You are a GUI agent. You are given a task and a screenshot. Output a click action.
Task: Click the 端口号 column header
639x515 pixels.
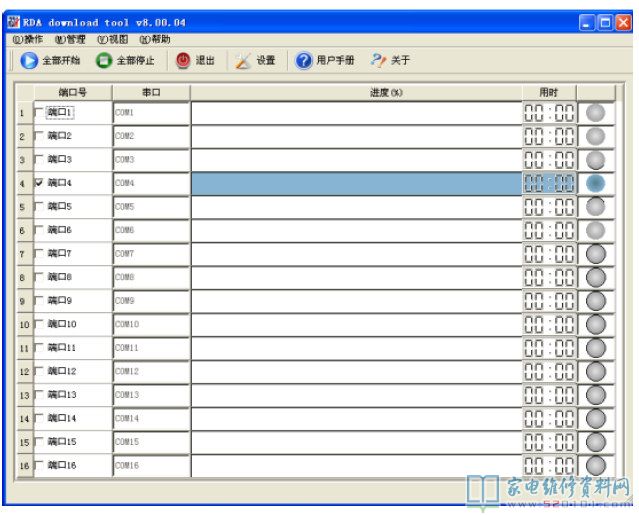73,93
